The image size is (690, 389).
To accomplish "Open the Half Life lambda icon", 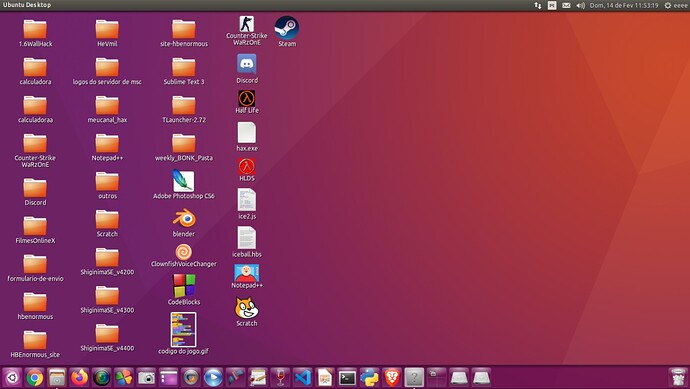I will click(246, 99).
